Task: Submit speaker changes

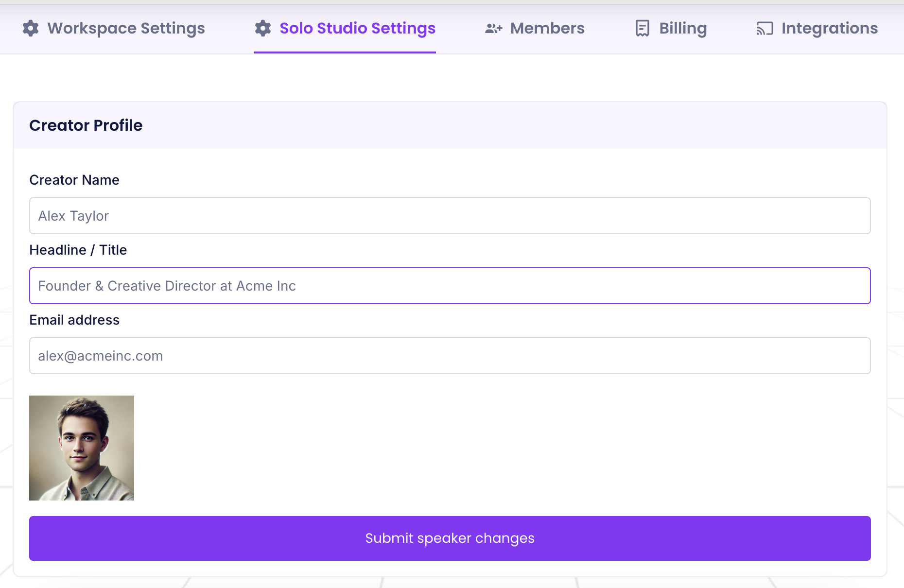Action: coord(450,538)
